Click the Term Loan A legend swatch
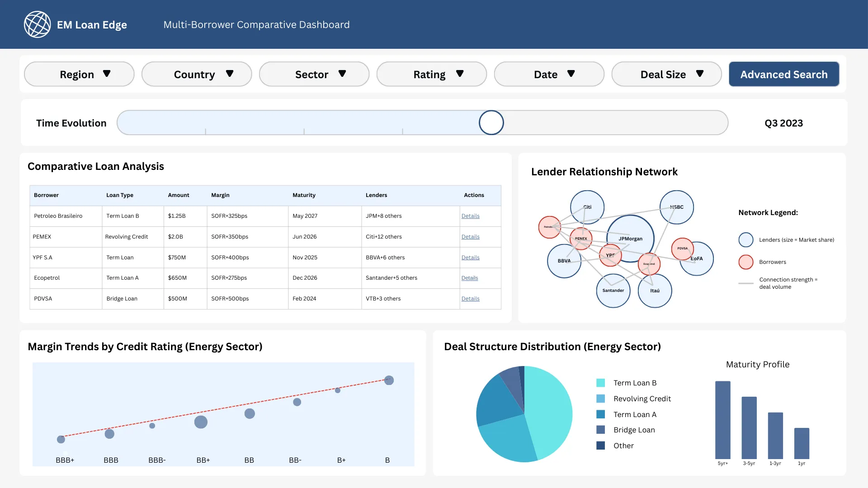Viewport: 868px width, 488px height. click(600, 414)
